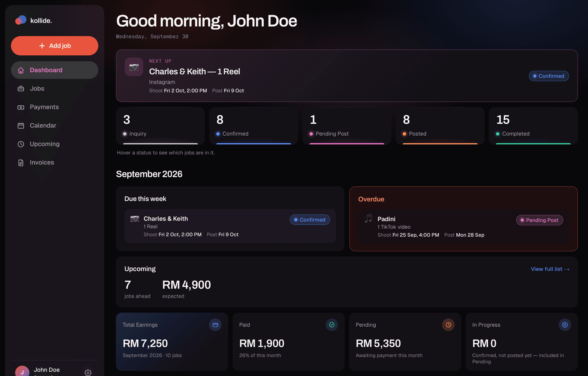Click the John Doe account name
Image resolution: width=588 pixels, height=376 pixels.
pyautogui.click(x=47, y=370)
